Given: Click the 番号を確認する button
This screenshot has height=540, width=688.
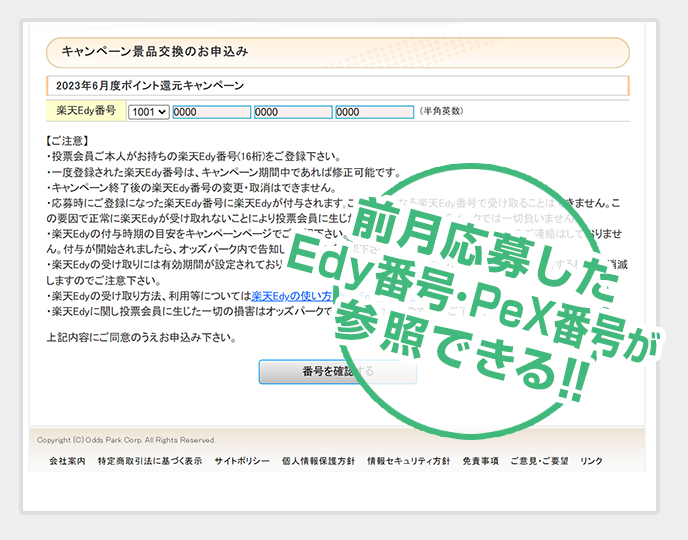Looking at the screenshot, I should [337, 372].
